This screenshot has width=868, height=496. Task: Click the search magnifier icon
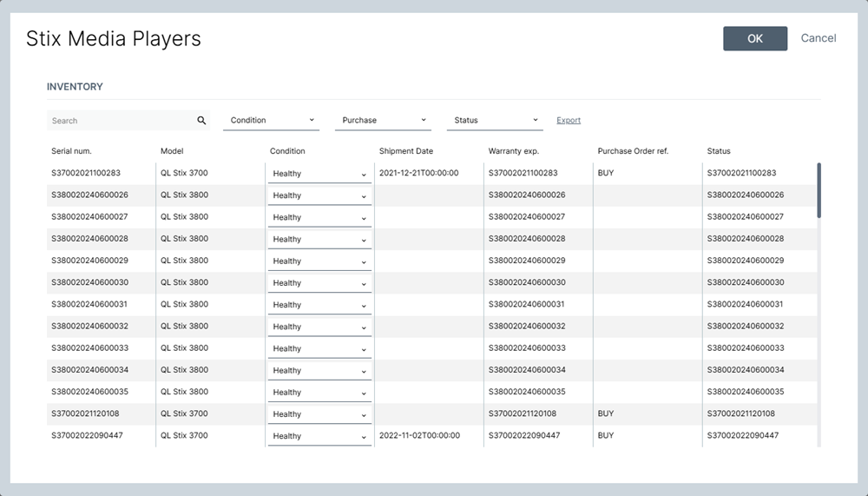point(201,120)
